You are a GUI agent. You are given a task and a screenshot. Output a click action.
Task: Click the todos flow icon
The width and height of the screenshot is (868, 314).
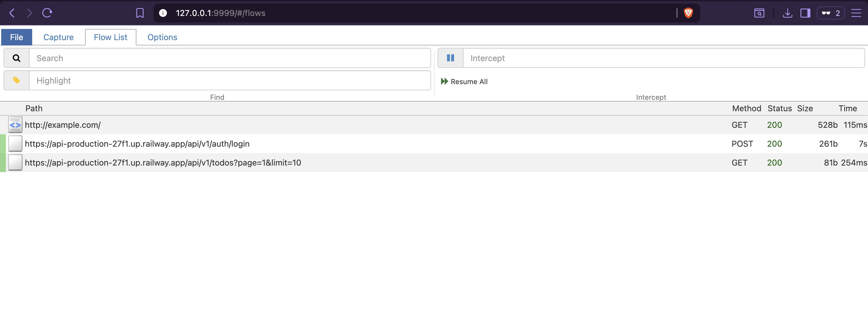coord(15,162)
